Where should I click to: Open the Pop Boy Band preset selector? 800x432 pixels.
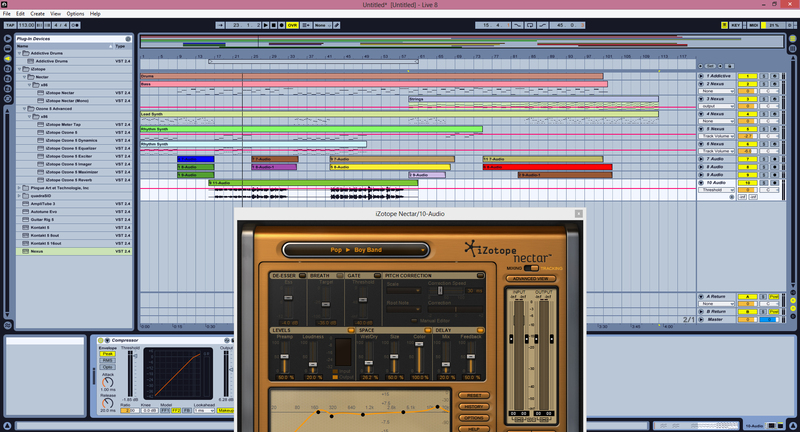tap(356, 250)
